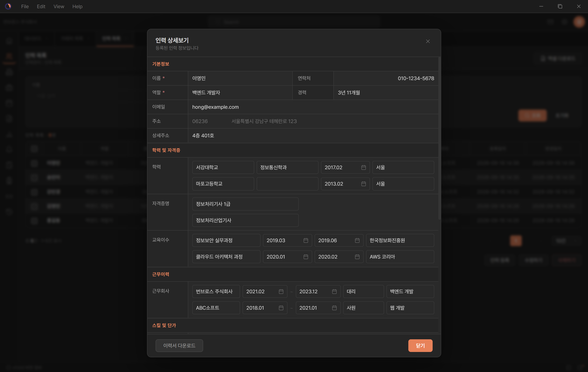Open calendar icon for 2020.02 training end
This screenshot has width=588, height=372.
357,257
